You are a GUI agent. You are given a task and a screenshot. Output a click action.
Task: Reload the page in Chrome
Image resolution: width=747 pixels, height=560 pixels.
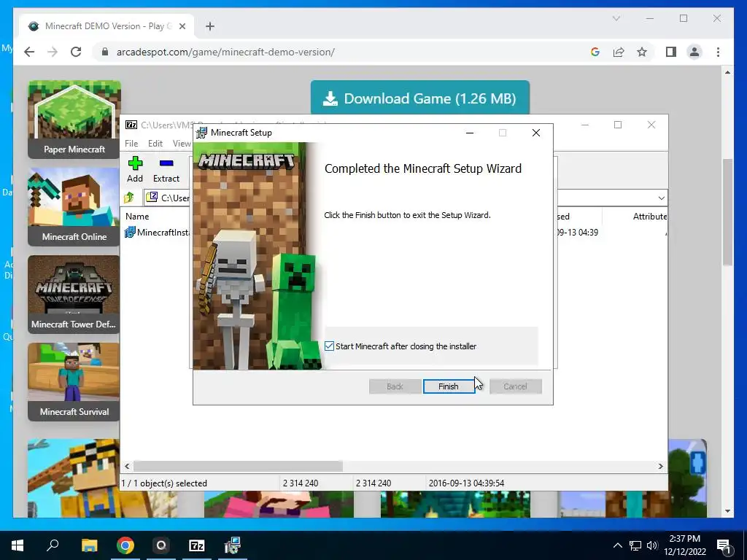click(76, 52)
